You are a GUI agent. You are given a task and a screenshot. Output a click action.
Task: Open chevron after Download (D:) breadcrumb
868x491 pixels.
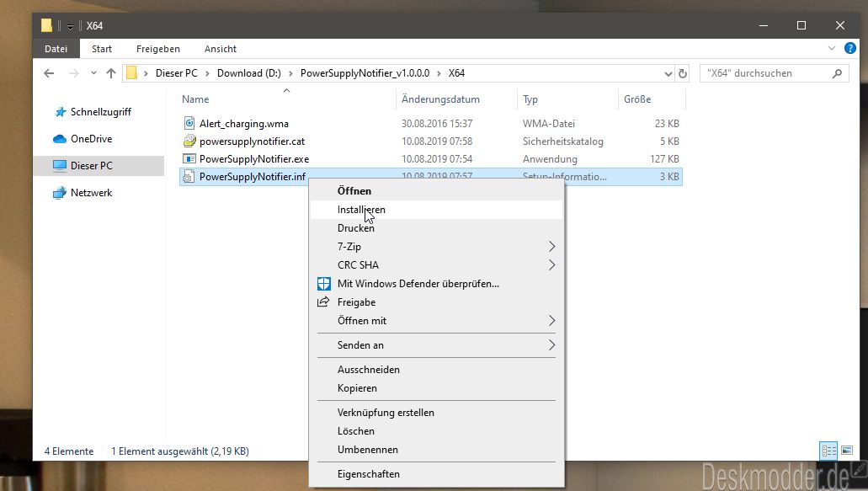(291, 73)
